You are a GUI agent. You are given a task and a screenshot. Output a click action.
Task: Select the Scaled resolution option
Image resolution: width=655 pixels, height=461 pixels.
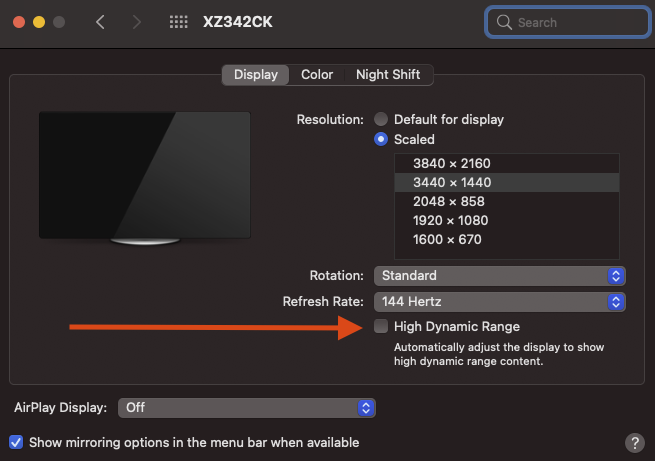pyautogui.click(x=381, y=139)
